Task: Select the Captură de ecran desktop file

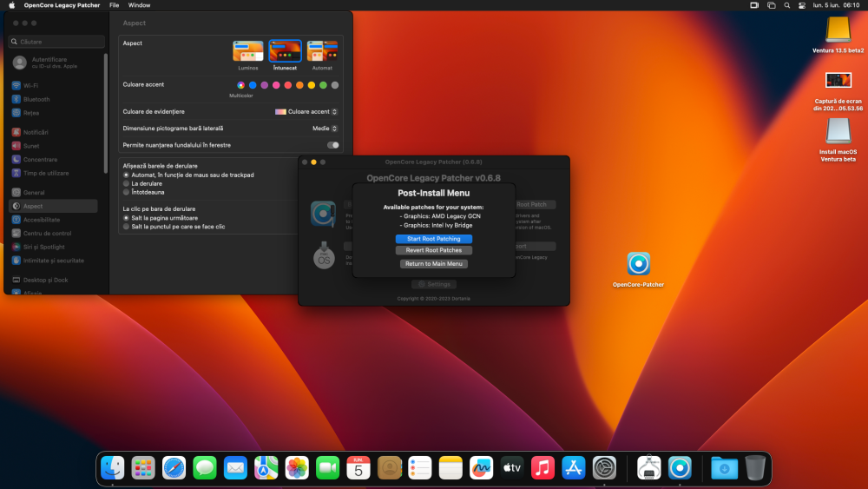Action: (838, 80)
